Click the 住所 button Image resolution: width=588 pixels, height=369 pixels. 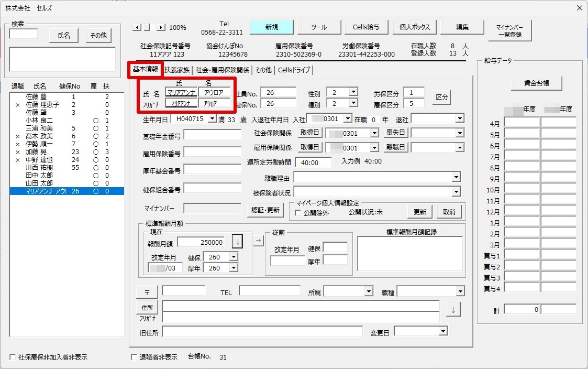[x=147, y=308]
